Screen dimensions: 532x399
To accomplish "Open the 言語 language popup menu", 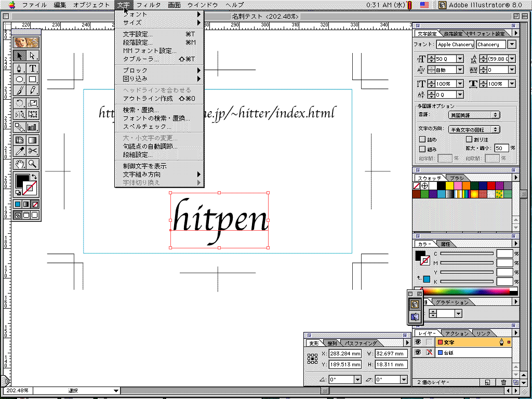I will pyautogui.click(x=474, y=115).
